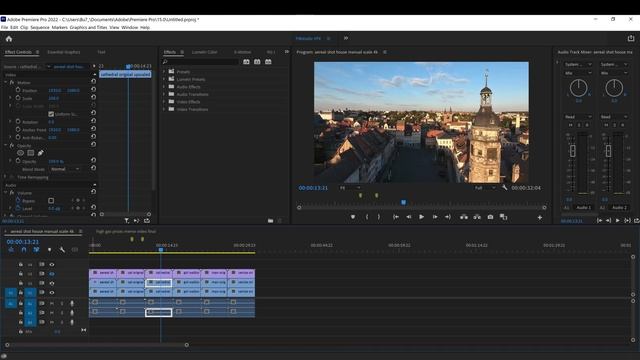Open the Fit zoom level dropdown in the Program Monitor
640x360 pixels.
350,188
